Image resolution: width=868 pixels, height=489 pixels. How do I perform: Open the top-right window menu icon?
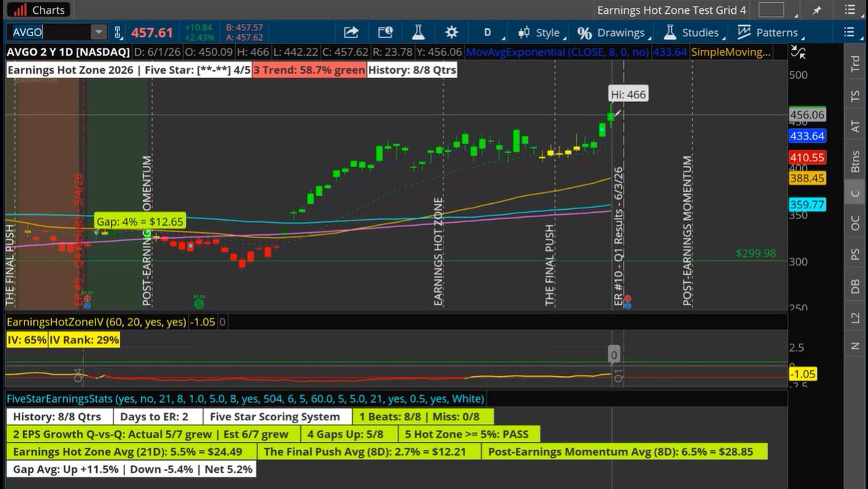pyautogui.click(x=849, y=10)
